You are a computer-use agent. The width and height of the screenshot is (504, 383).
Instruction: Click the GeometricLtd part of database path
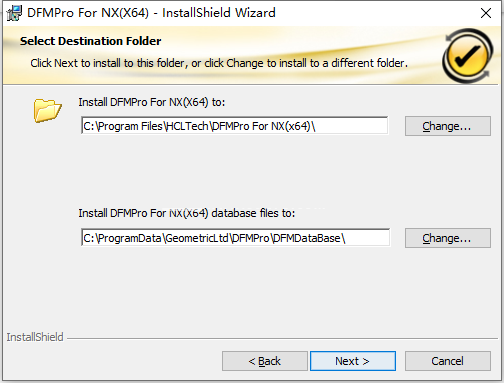click(x=197, y=238)
